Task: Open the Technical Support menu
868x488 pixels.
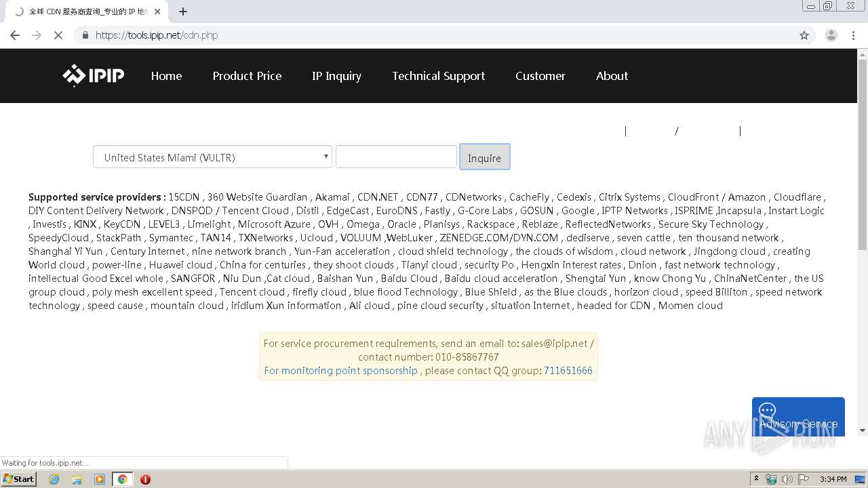Action: coord(438,76)
